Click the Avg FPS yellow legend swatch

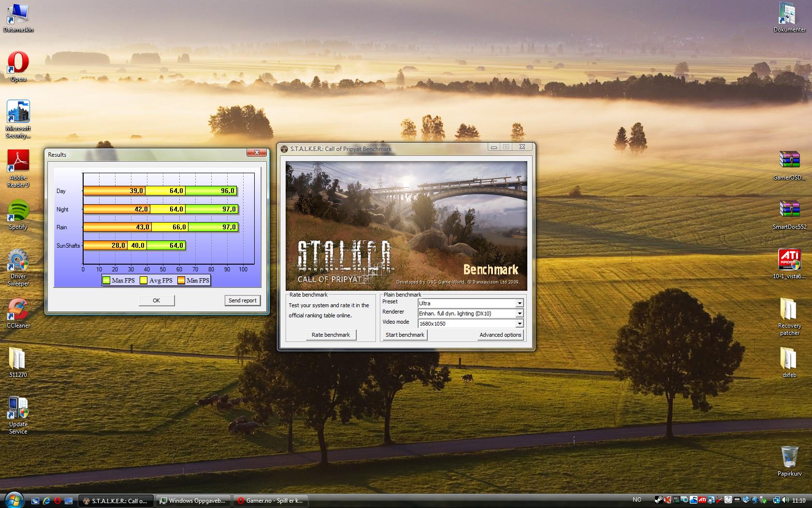click(144, 280)
